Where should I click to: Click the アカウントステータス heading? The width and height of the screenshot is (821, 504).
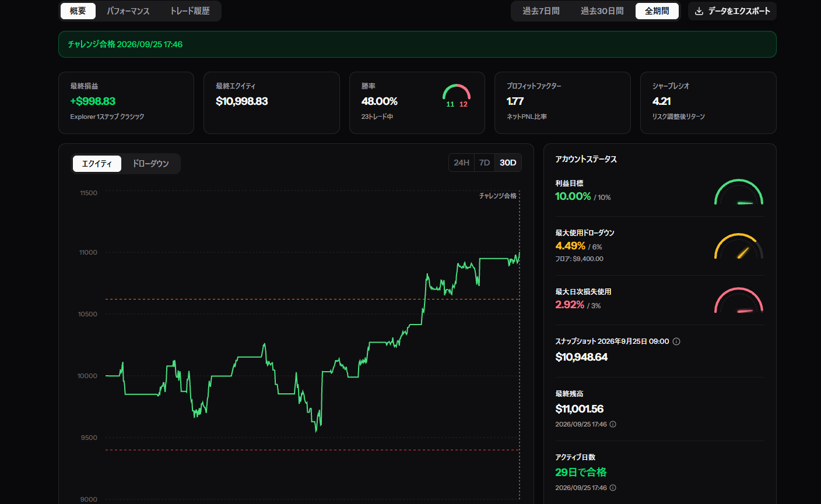coord(586,159)
